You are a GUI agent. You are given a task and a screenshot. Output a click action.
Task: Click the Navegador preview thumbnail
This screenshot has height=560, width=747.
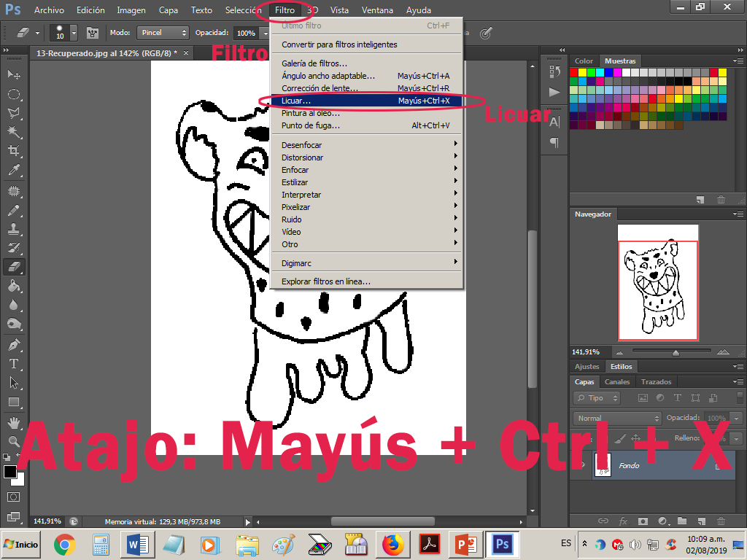658,282
